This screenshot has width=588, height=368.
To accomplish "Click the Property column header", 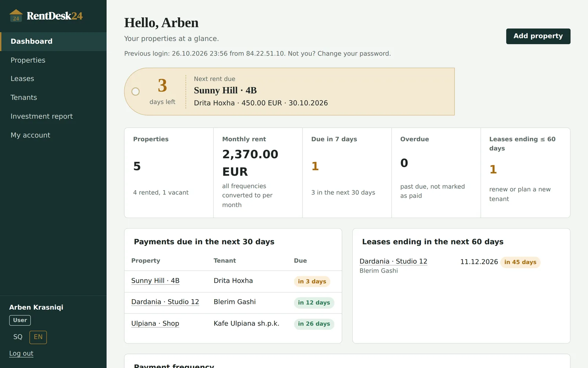I will click(146, 261).
